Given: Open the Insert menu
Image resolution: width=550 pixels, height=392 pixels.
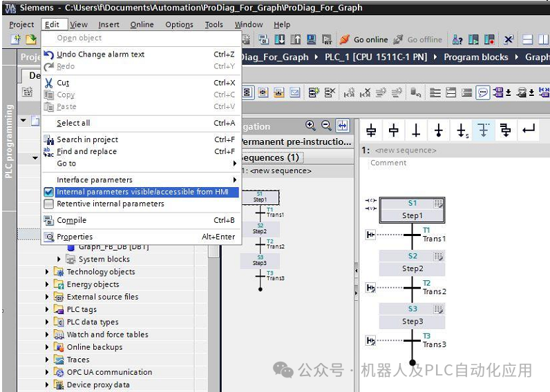Looking at the screenshot, I should [108, 25].
